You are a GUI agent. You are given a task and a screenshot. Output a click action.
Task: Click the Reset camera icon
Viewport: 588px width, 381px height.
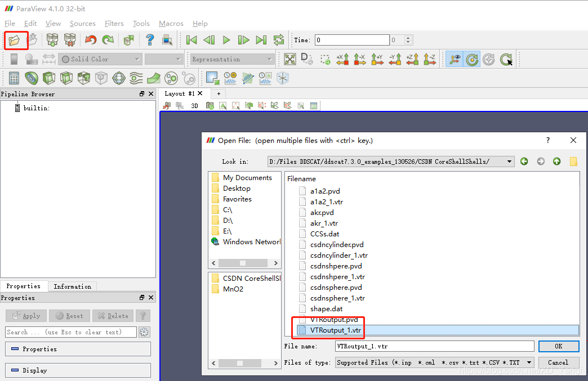pos(290,59)
